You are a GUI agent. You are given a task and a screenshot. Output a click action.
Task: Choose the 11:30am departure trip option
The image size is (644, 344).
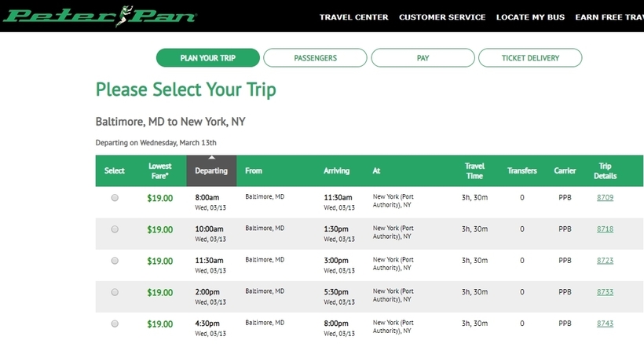pyautogui.click(x=115, y=261)
